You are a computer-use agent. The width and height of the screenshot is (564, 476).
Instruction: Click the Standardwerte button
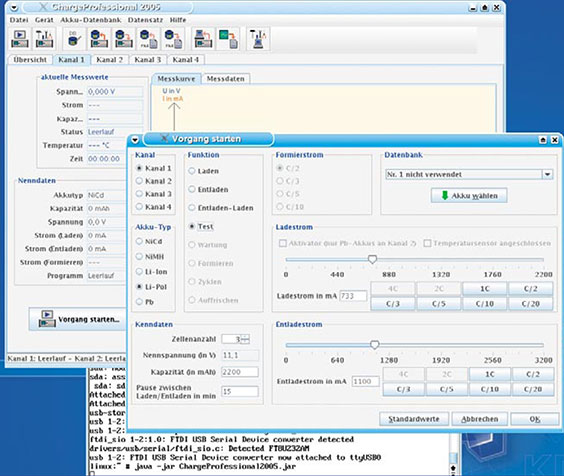coord(414,419)
